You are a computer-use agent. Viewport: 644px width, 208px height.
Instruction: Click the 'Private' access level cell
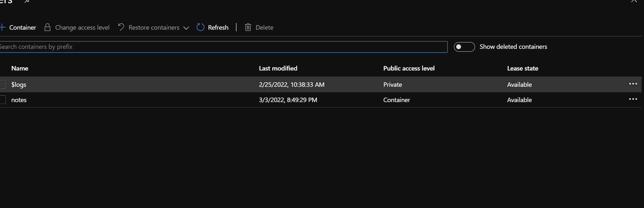tap(392, 85)
